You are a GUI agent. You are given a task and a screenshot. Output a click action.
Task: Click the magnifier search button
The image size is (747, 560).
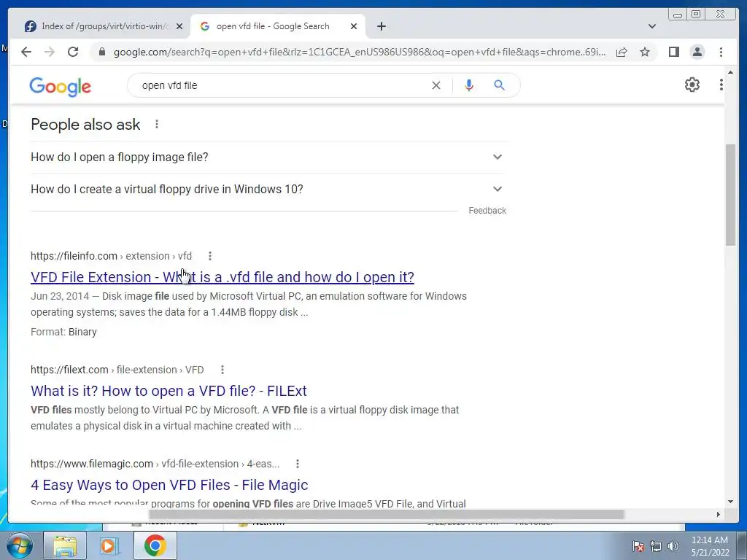499,85
